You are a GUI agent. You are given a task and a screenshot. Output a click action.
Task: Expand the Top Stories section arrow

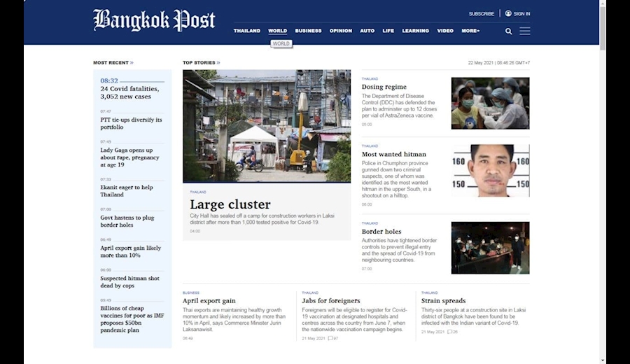pos(218,63)
